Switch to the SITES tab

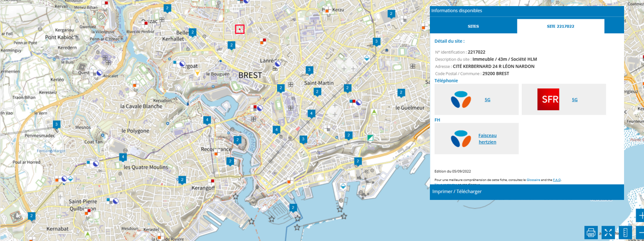pos(473,26)
